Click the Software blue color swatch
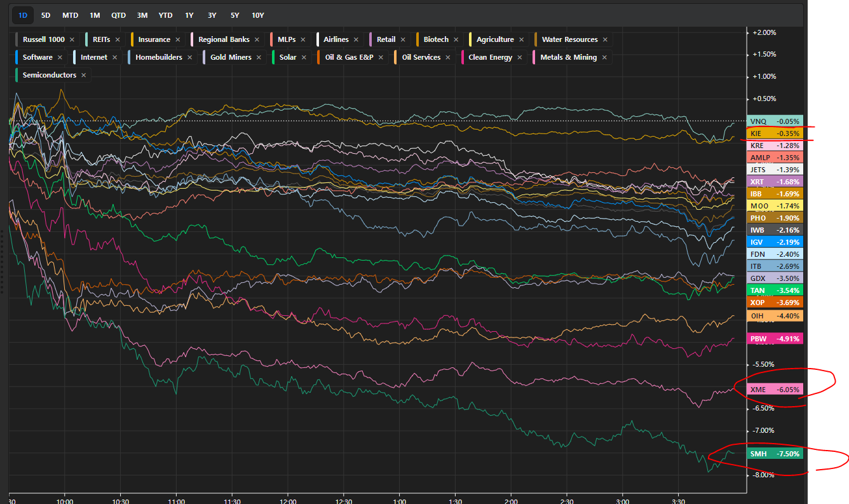Screen dimensions: 849x504 pos(17,57)
